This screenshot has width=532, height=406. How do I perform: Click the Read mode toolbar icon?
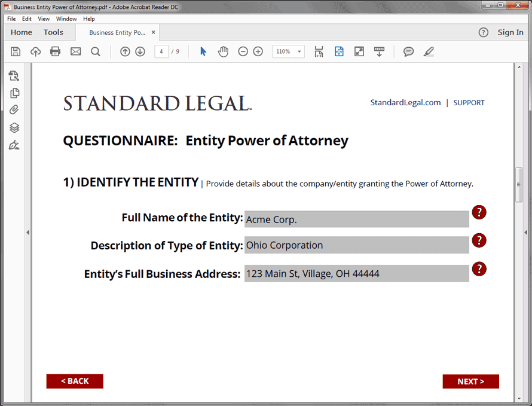point(380,51)
